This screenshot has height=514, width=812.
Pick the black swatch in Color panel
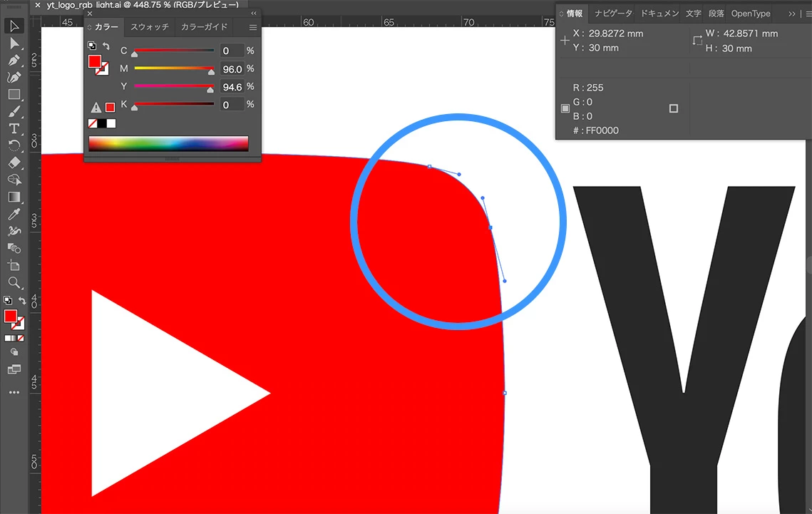(x=102, y=123)
